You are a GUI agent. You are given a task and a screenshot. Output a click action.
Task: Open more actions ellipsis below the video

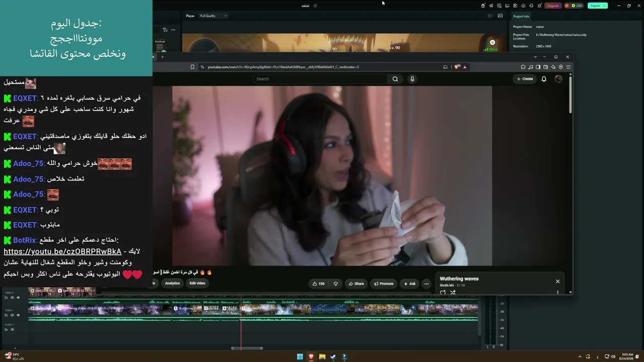426,284
